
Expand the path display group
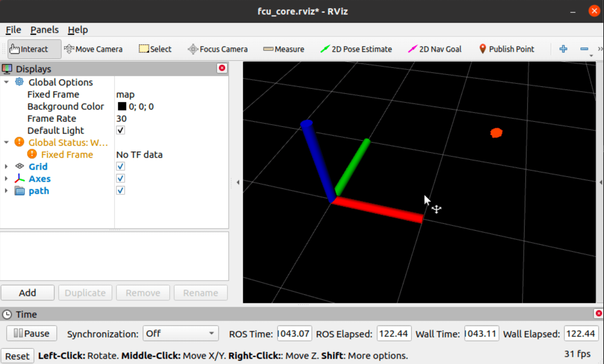coord(6,191)
